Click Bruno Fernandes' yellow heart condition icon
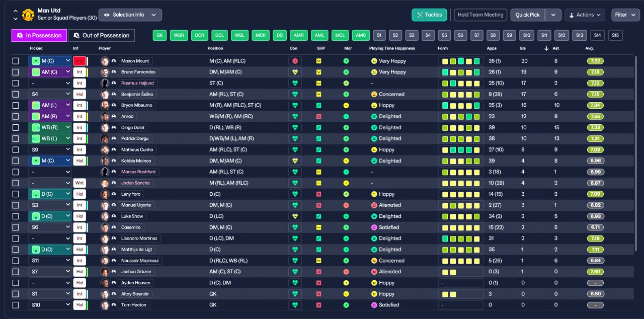The image size is (644, 319). tap(295, 72)
